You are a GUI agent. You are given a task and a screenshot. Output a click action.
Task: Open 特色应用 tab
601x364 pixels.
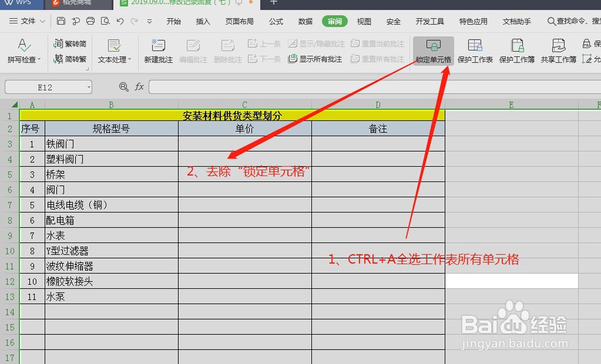[x=474, y=22]
